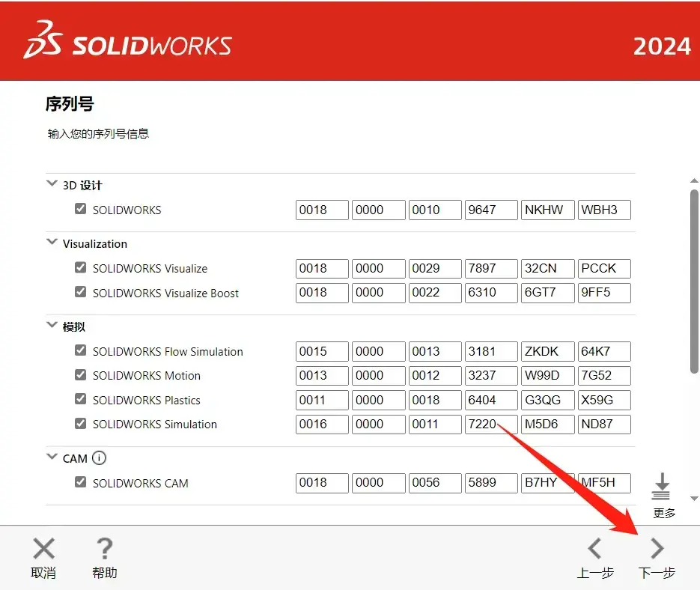Click Visualize serial field containing 0029

click(435, 269)
